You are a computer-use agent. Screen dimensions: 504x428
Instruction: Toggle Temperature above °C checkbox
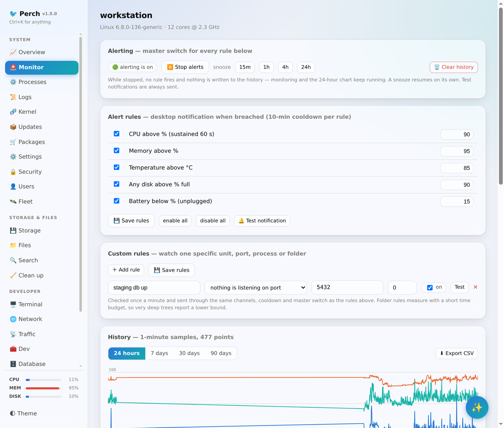[x=117, y=167]
